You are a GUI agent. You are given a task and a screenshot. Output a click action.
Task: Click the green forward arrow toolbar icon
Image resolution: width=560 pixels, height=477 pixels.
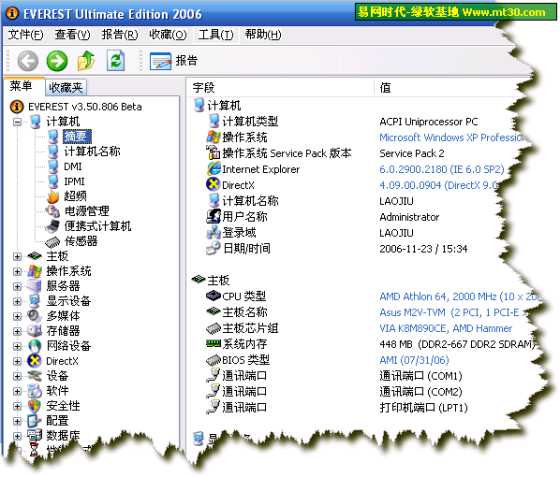(x=57, y=61)
